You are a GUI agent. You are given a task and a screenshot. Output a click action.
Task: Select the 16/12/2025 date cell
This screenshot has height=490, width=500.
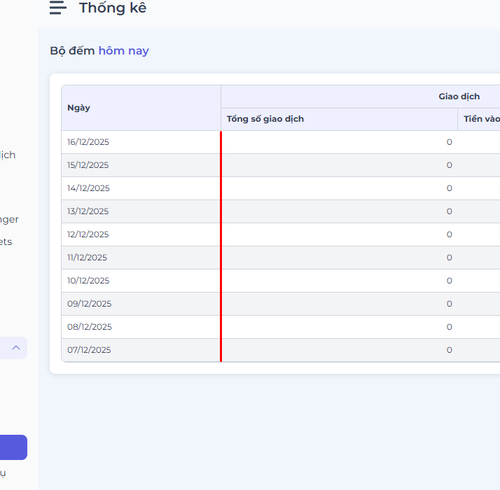point(141,142)
